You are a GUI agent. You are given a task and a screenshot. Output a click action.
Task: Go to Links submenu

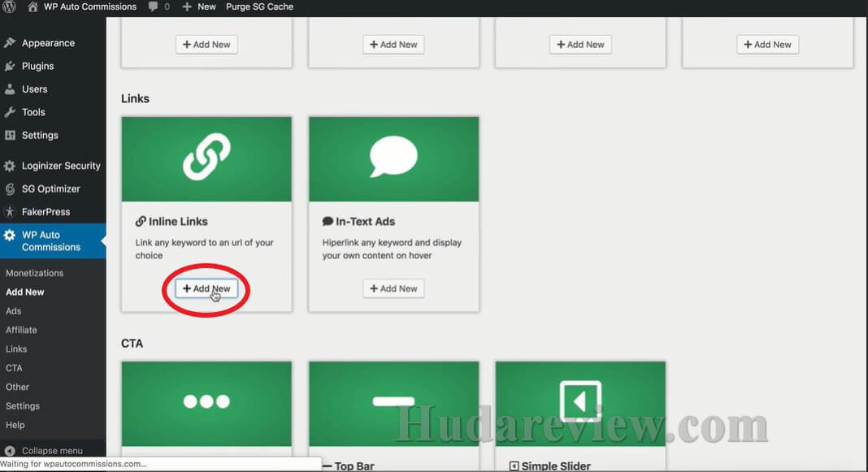[16, 349]
